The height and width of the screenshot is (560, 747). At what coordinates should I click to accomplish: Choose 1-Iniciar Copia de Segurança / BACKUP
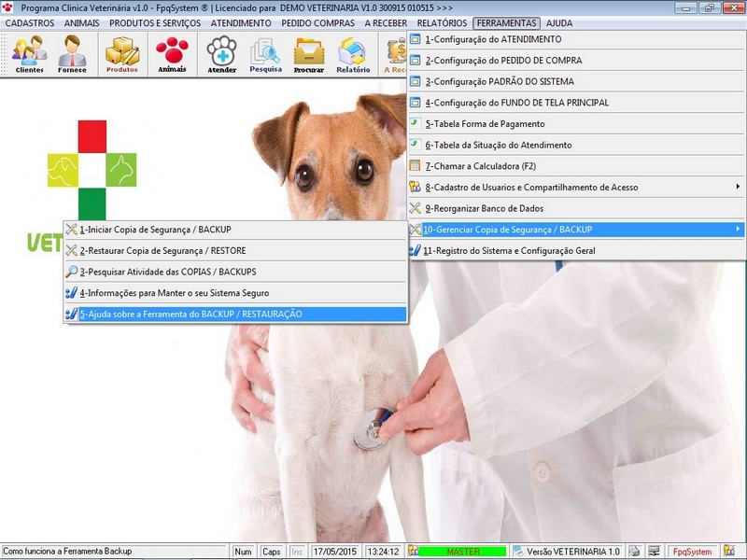[x=235, y=230]
